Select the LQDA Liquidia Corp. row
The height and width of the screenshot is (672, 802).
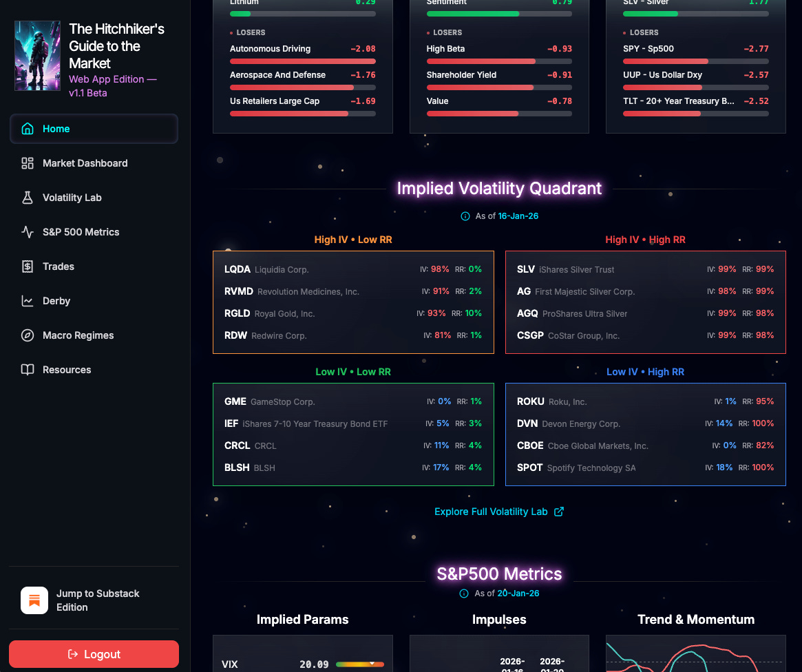click(353, 269)
